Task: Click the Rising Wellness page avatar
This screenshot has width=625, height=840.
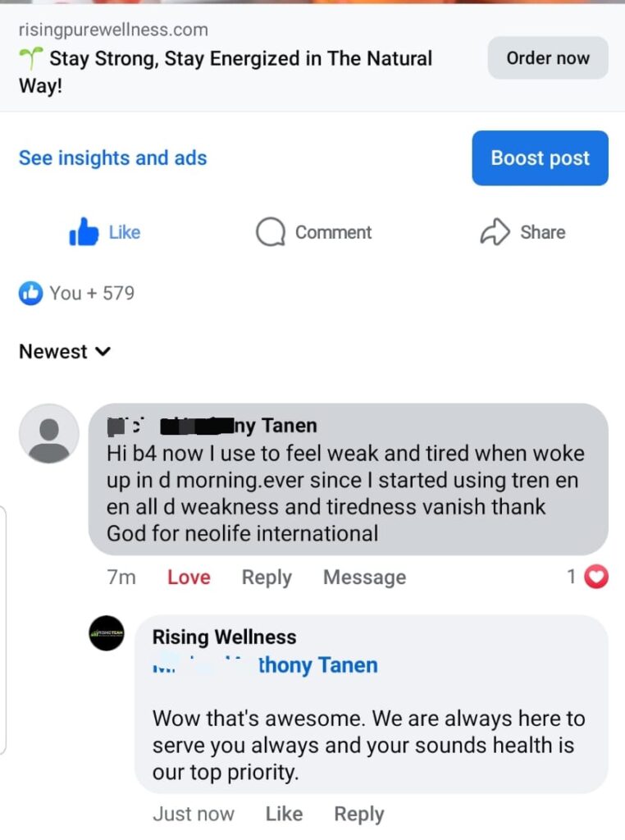Action: point(107,633)
